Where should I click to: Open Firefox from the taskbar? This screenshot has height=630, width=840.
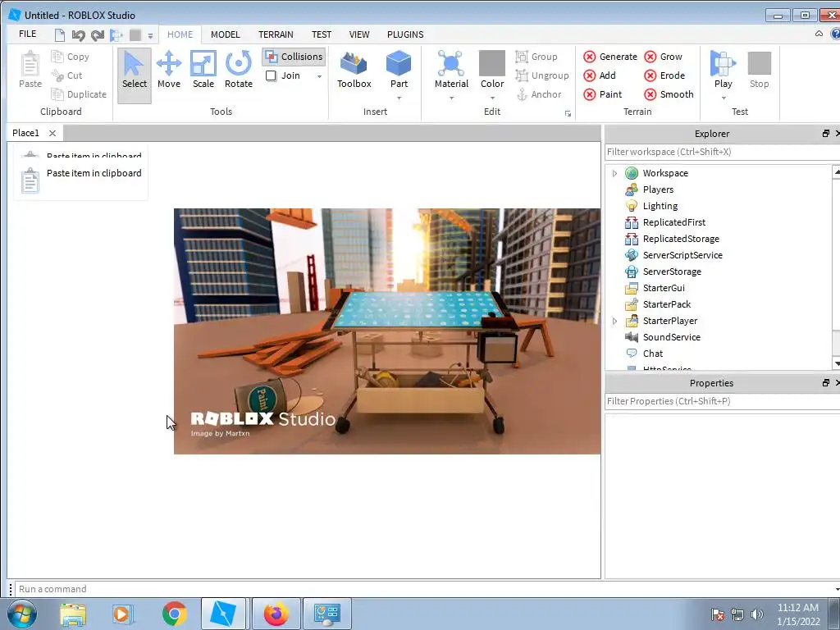click(x=276, y=614)
